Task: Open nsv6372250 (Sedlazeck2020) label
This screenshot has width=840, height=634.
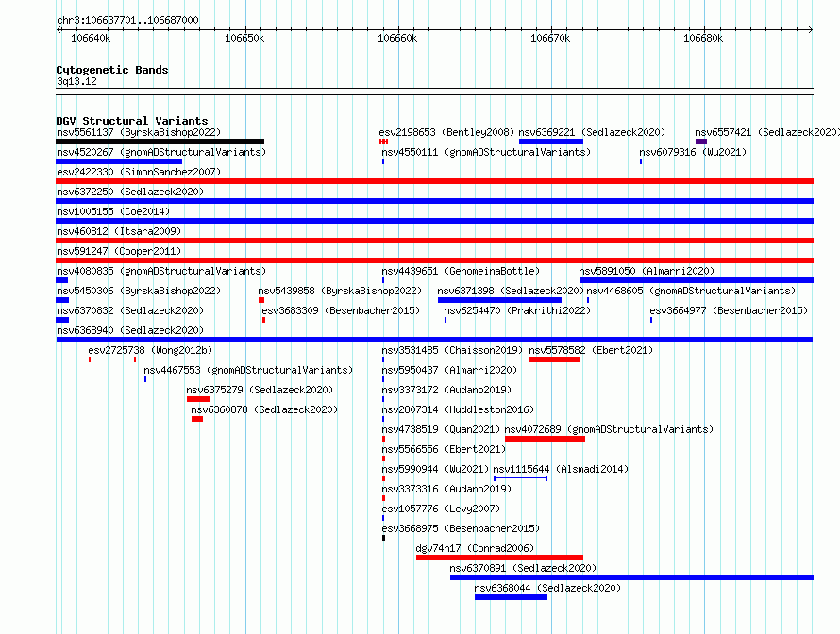Action: 130,192
